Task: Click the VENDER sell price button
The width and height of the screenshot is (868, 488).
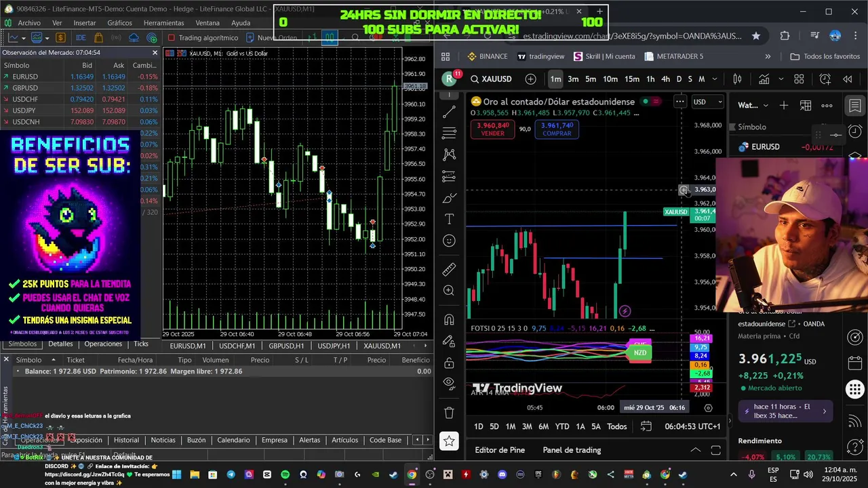Action: click(492, 129)
